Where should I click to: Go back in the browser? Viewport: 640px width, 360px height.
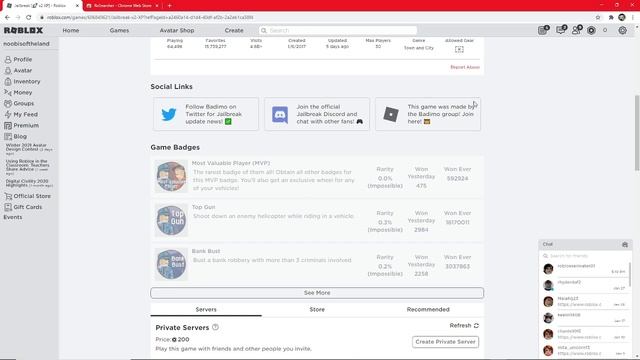(7, 18)
